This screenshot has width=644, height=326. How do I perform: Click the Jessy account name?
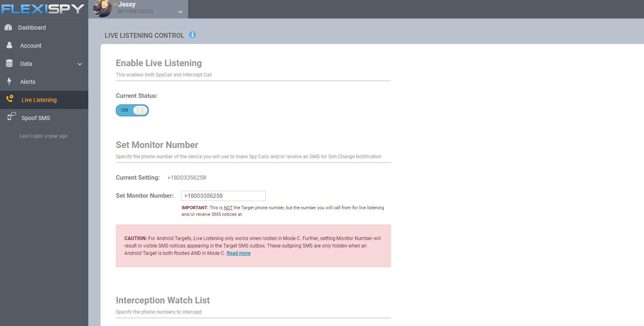pos(127,4)
